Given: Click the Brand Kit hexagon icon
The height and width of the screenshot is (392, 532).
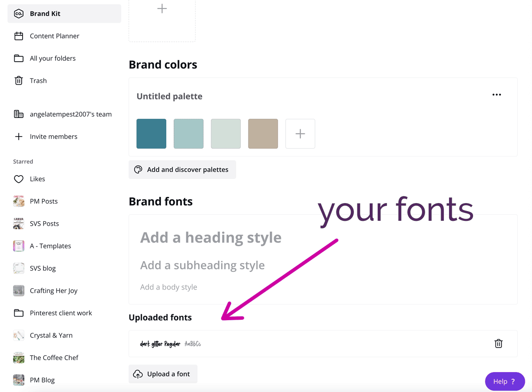Looking at the screenshot, I should point(19,14).
